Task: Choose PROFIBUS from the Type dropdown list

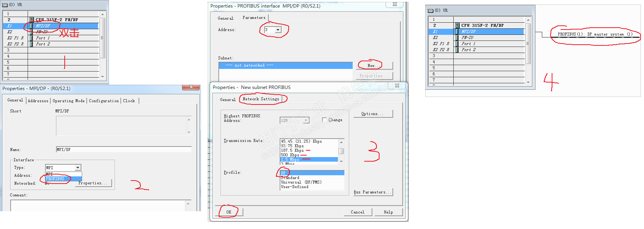Action: (64, 179)
